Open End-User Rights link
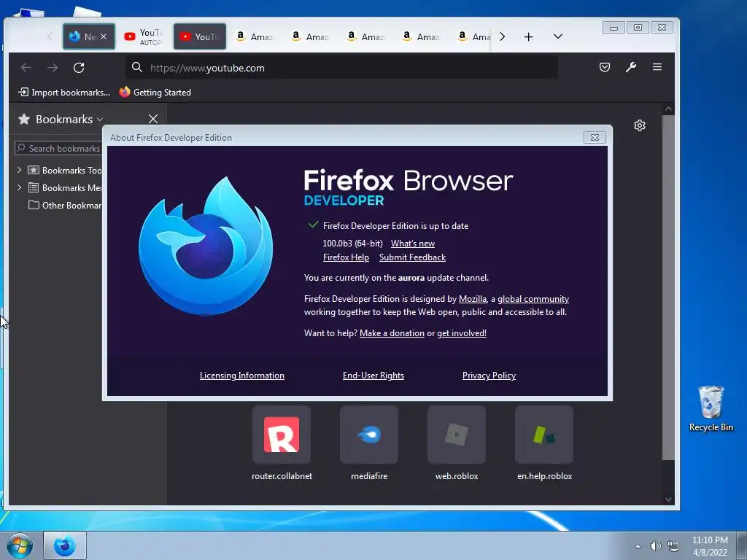Image resolution: width=747 pixels, height=560 pixels. 373,376
